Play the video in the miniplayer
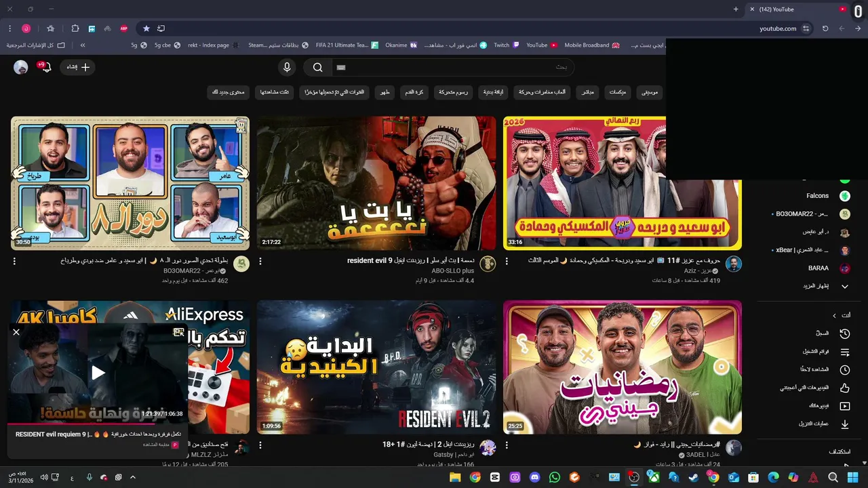868x488 pixels. [98, 372]
